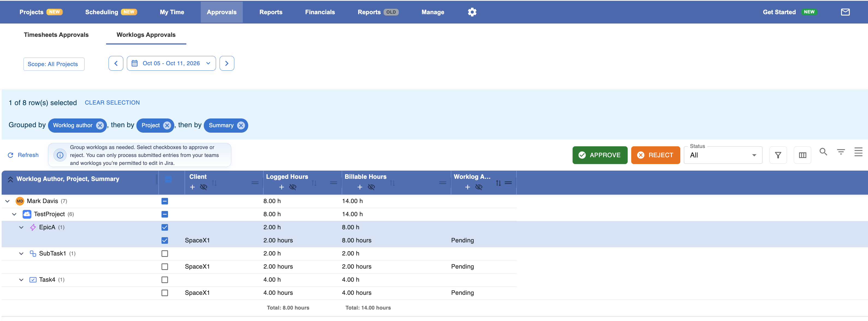Open the Status All dropdown
This screenshot has width=868, height=321.
click(x=723, y=155)
